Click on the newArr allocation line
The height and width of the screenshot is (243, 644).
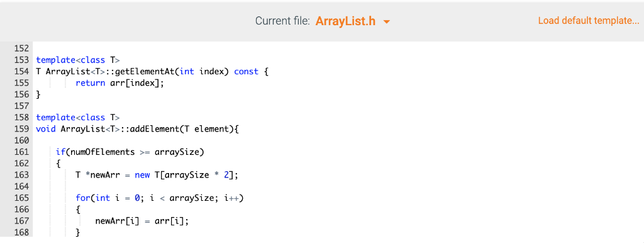[x=157, y=175]
